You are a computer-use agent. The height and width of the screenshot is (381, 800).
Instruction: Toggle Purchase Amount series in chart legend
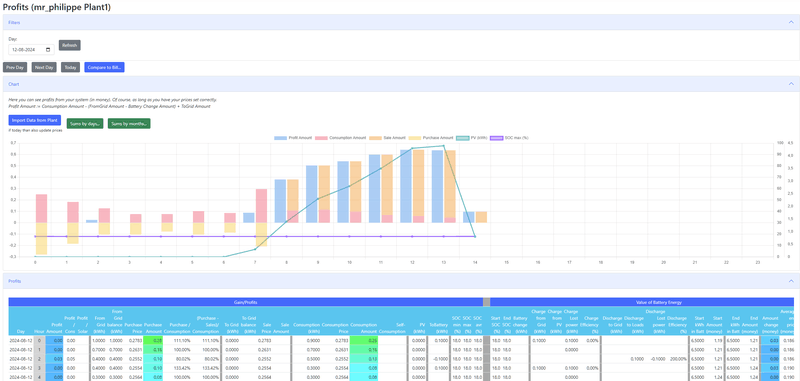click(x=431, y=138)
